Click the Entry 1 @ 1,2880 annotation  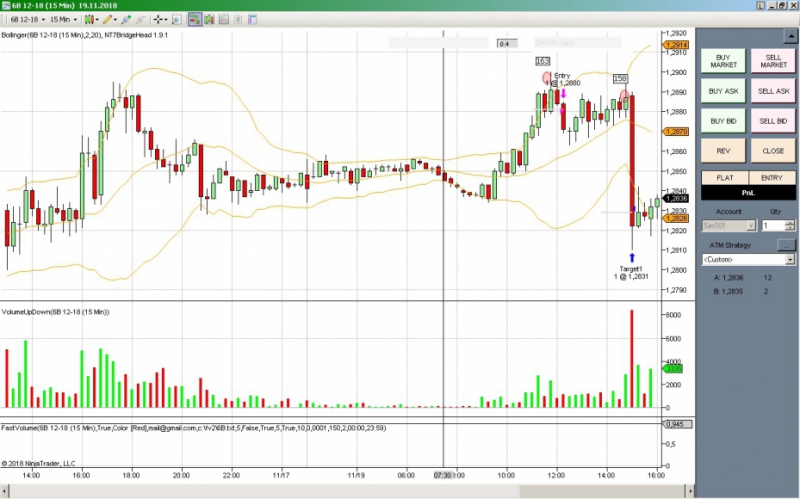[x=563, y=79]
